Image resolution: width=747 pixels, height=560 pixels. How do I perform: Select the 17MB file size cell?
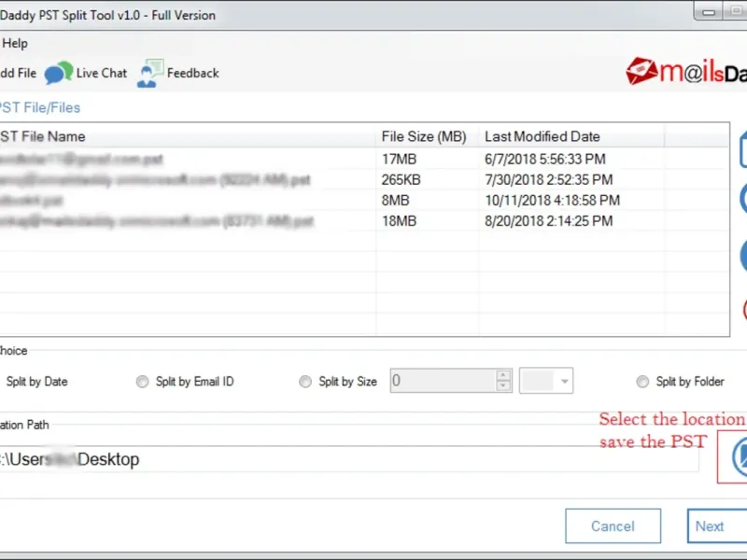click(x=400, y=159)
